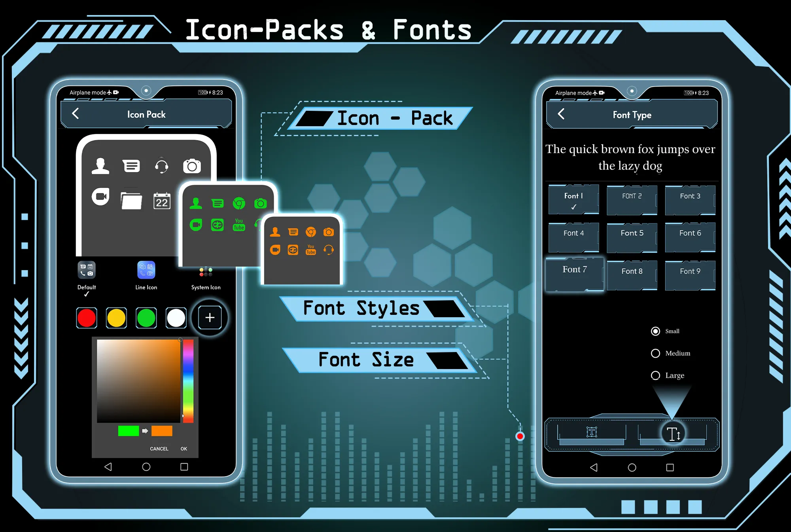This screenshot has width=791, height=532.
Task: Select Small font size radio button
Action: (x=655, y=331)
